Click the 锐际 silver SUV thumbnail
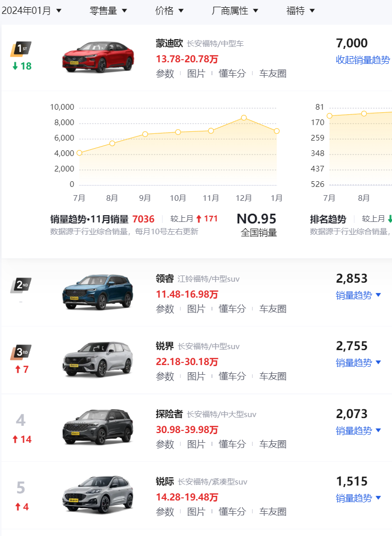Viewport: 392px width, 536px height. pos(98,495)
